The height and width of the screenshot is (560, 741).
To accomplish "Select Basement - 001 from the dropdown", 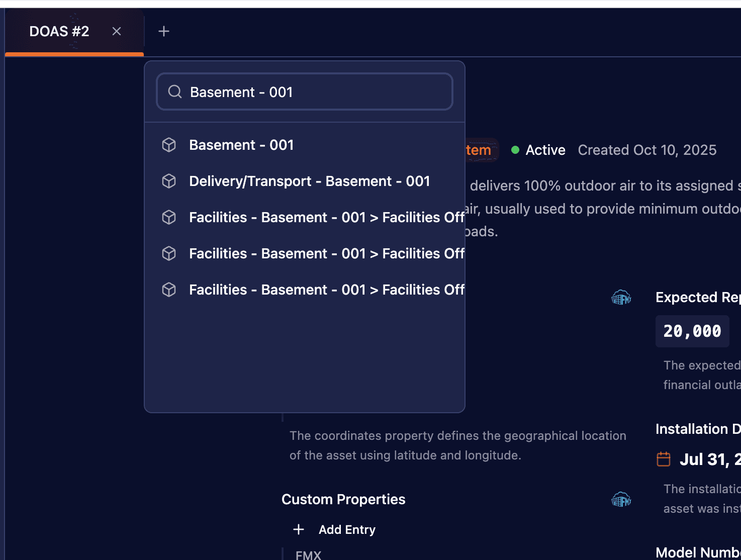I will 241,145.
